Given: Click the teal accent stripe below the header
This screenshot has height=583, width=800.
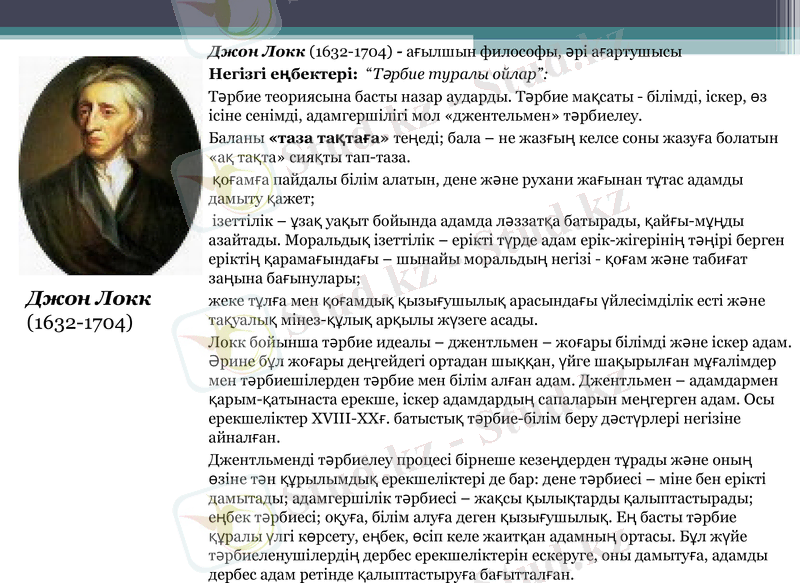Looking at the screenshot, I should (x=400, y=33).
